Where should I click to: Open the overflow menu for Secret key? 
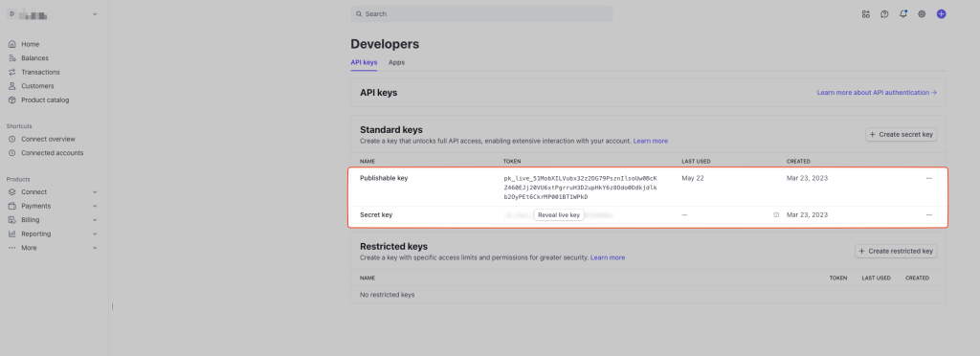[928, 215]
